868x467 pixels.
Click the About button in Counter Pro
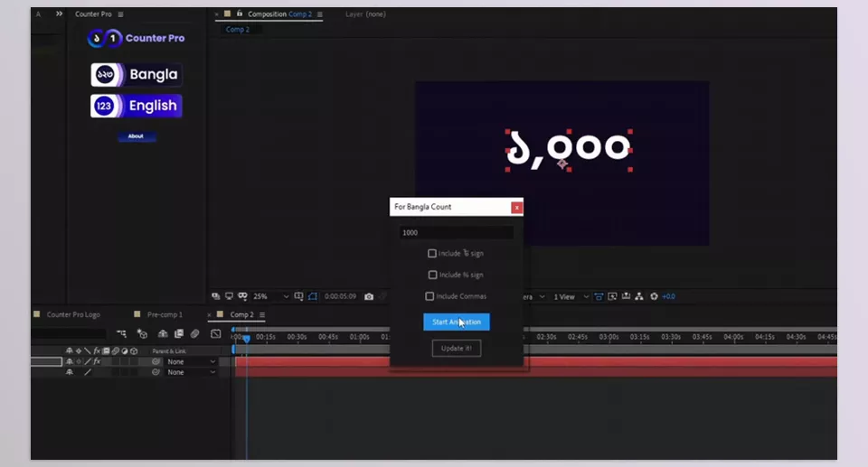point(137,136)
